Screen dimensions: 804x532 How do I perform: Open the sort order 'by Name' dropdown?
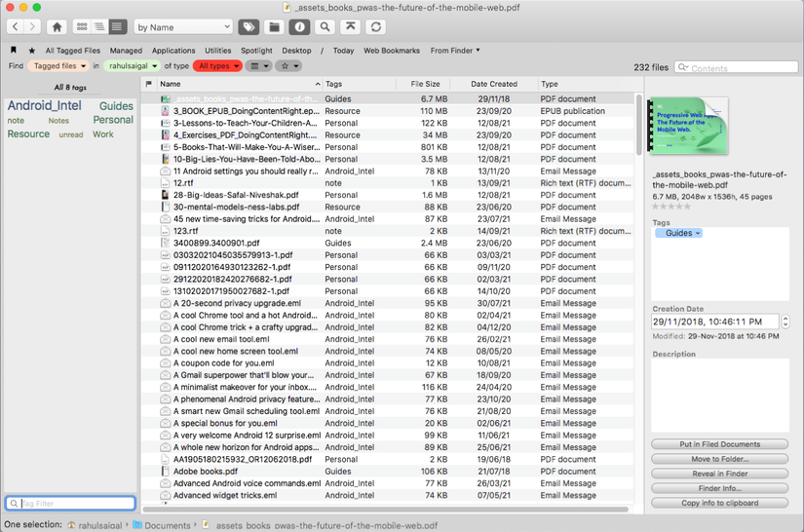pos(183,27)
